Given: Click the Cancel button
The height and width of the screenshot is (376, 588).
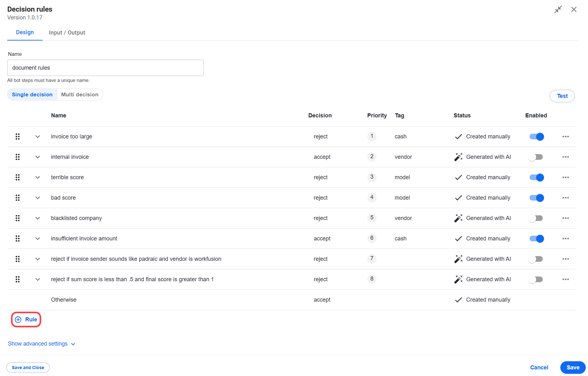Looking at the screenshot, I should click(x=539, y=368).
